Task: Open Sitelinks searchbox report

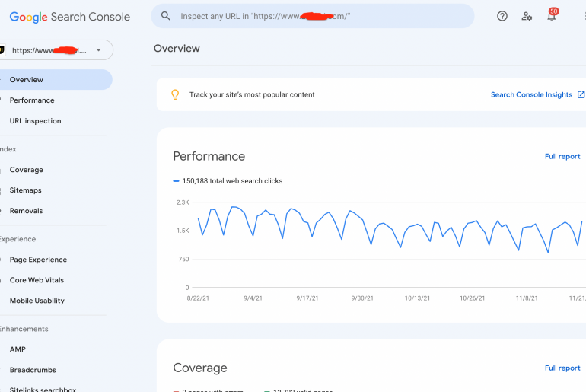Action: click(43, 389)
